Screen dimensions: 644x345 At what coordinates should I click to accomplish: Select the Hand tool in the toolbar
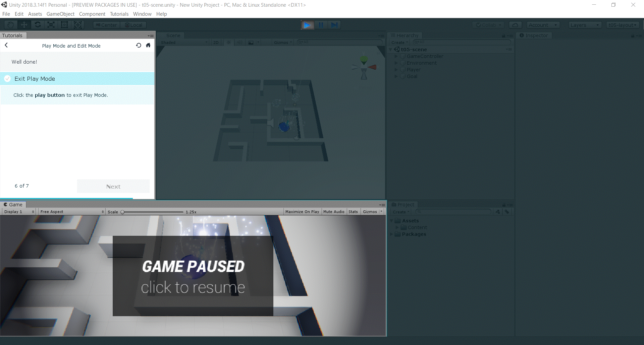coord(11,25)
